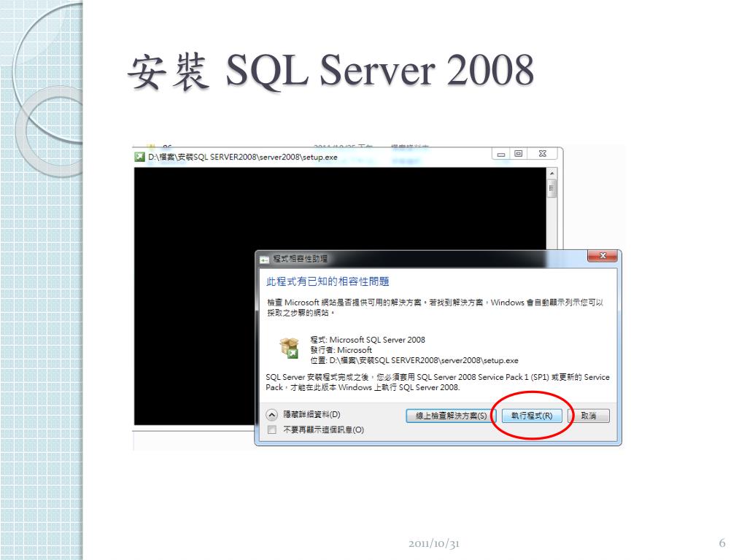Click the heading 此程式有已知的相容性問題
747x560 pixels.
pyautogui.click(x=328, y=281)
